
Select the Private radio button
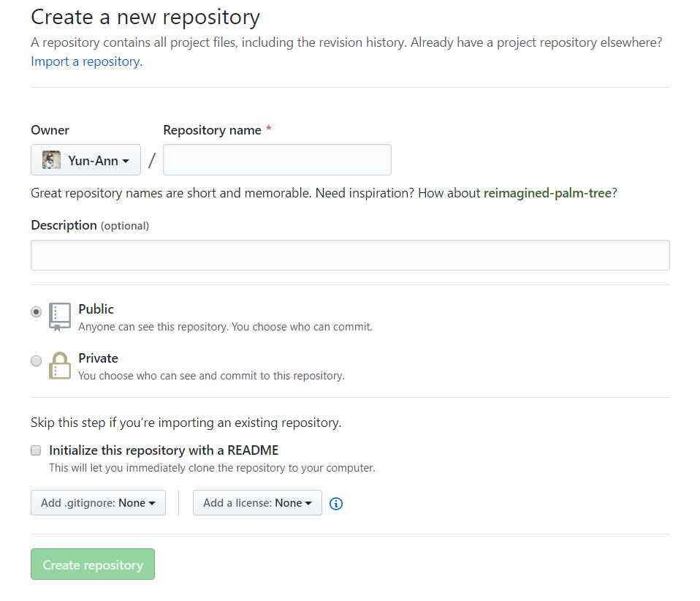pos(37,360)
